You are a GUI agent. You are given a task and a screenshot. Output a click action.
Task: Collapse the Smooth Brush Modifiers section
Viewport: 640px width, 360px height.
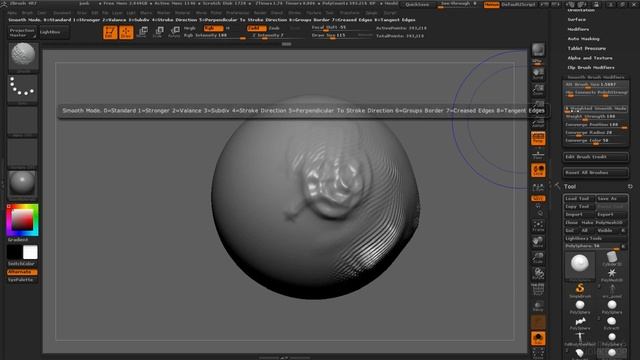coord(596,77)
